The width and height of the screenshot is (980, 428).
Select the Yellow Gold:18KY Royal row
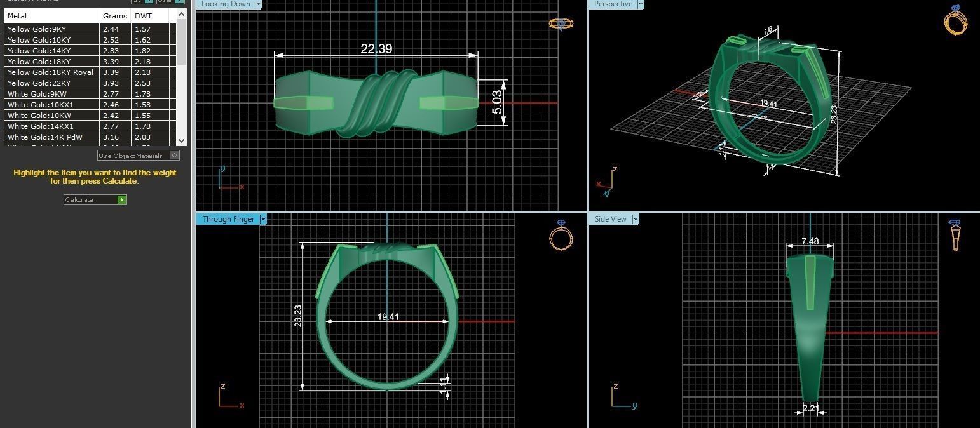click(90, 72)
